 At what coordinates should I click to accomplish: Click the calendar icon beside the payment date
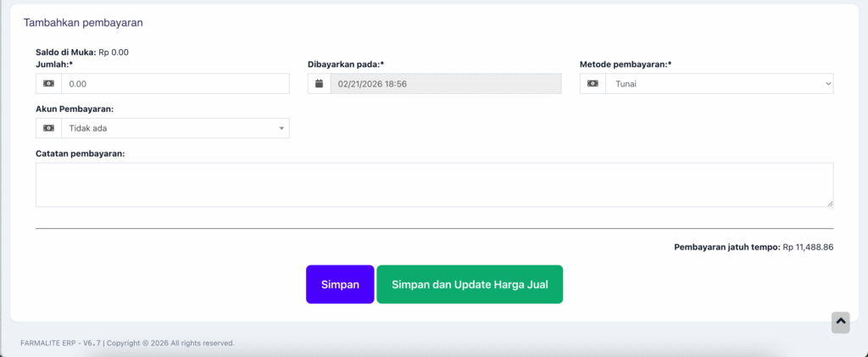[319, 84]
